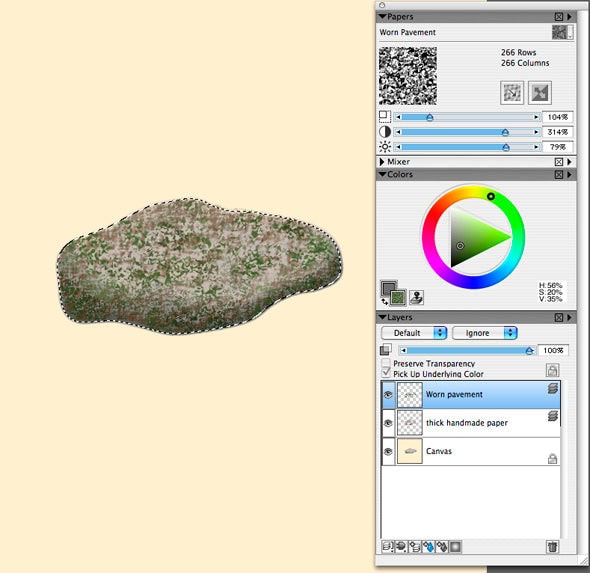The image size is (590, 573).
Task: Open the paper selector thumbnail
Action: [562, 32]
